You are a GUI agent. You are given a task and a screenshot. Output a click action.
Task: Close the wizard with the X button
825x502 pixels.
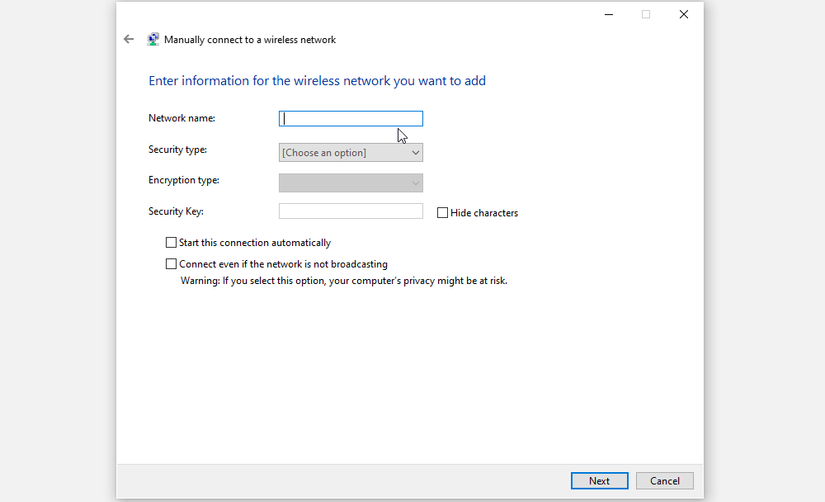coord(683,15)
